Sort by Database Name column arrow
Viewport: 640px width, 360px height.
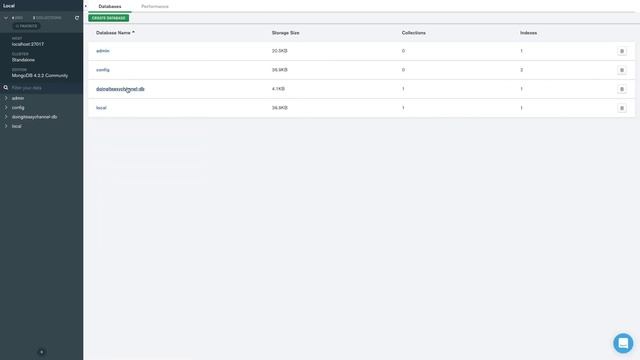tap(133, 32)
